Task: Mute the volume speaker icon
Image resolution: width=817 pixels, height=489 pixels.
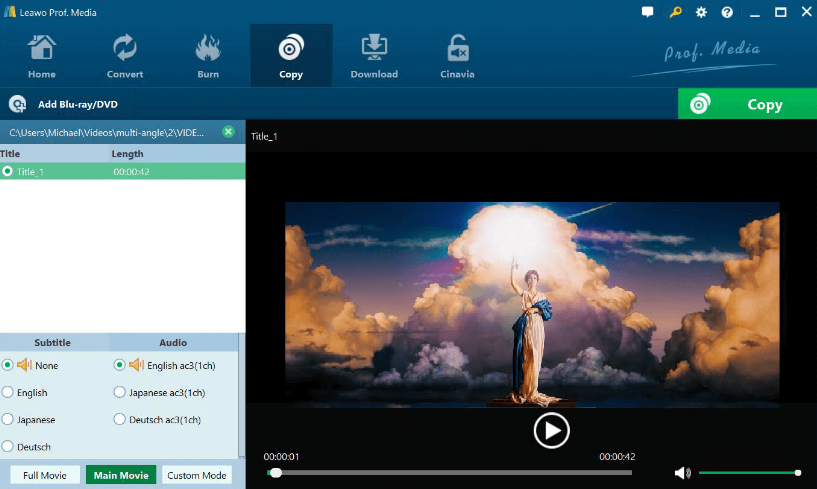Action: coord(682,473)
